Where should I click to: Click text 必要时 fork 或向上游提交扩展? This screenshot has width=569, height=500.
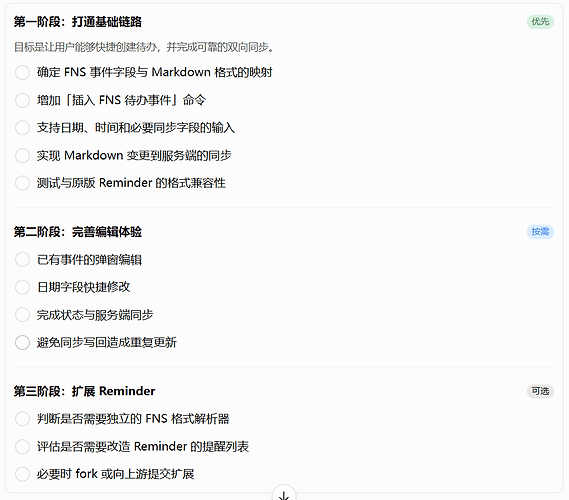click(x=115, y=474)
